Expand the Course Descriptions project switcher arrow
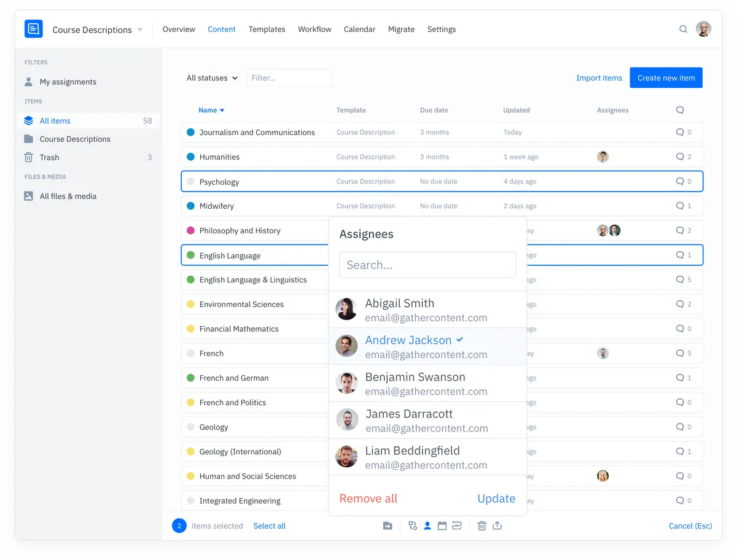 pyautogui.click(x=140, y=29)
